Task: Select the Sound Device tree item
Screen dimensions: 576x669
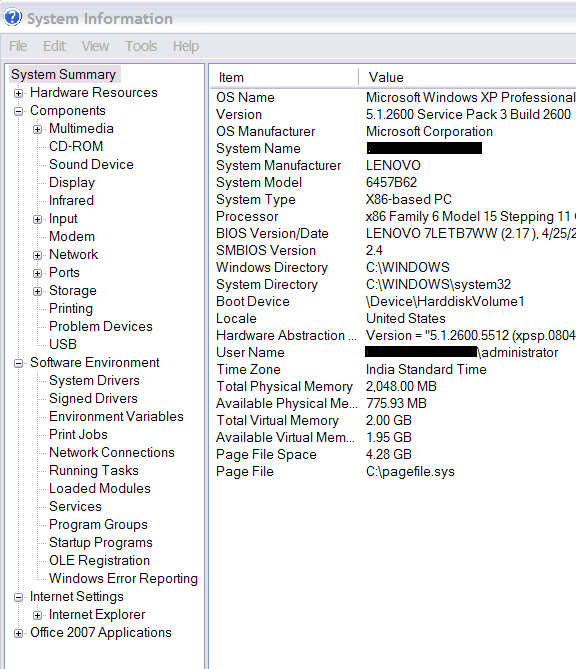Action: click(91, 164)
